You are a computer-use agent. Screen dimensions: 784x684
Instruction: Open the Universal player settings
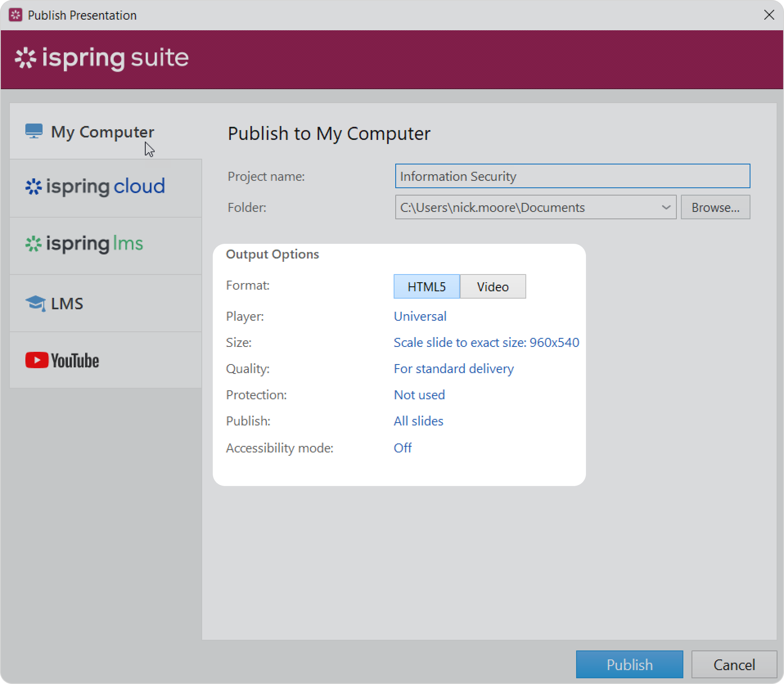coord(420,316)
